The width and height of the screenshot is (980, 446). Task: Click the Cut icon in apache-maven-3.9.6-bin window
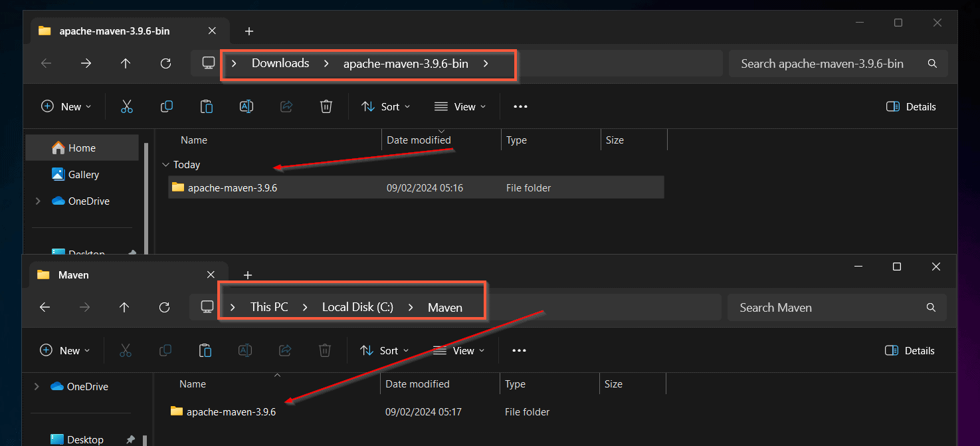[127, 106]
